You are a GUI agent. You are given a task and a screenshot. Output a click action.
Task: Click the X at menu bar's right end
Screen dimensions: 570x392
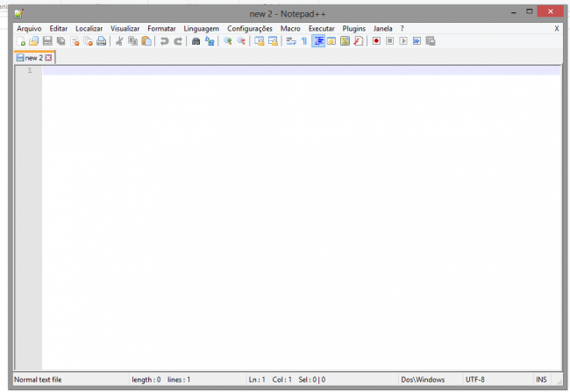click(x=557, y=28)
